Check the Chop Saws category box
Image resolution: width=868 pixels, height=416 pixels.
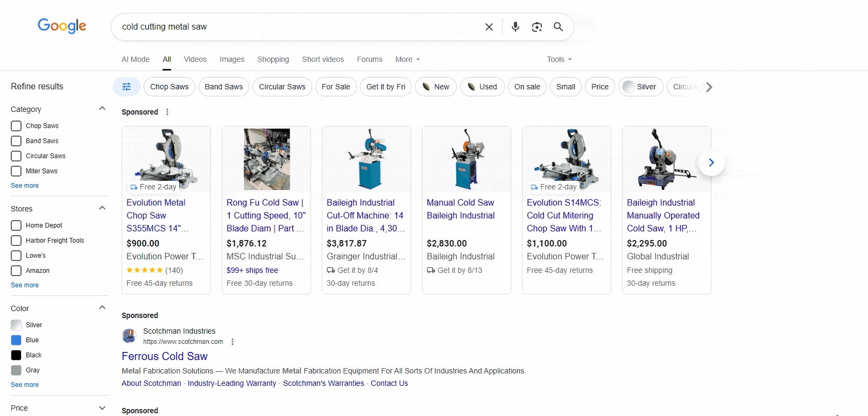(x=16, y=126)
